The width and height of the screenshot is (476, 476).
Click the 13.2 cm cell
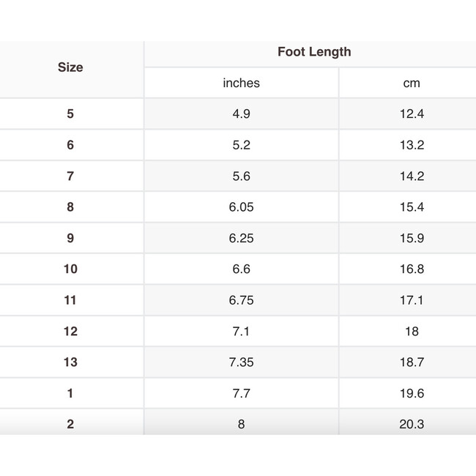click(x=412, y=145)
